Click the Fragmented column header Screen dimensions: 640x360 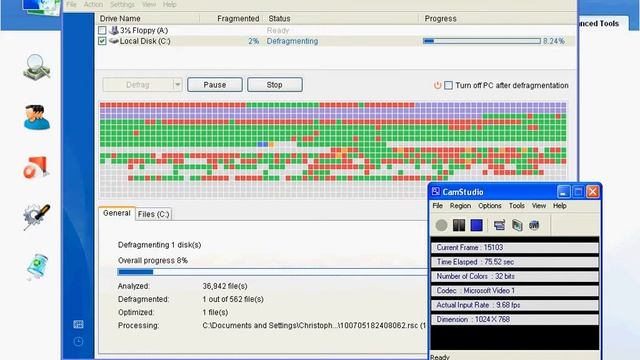click(x=238, y=19)
